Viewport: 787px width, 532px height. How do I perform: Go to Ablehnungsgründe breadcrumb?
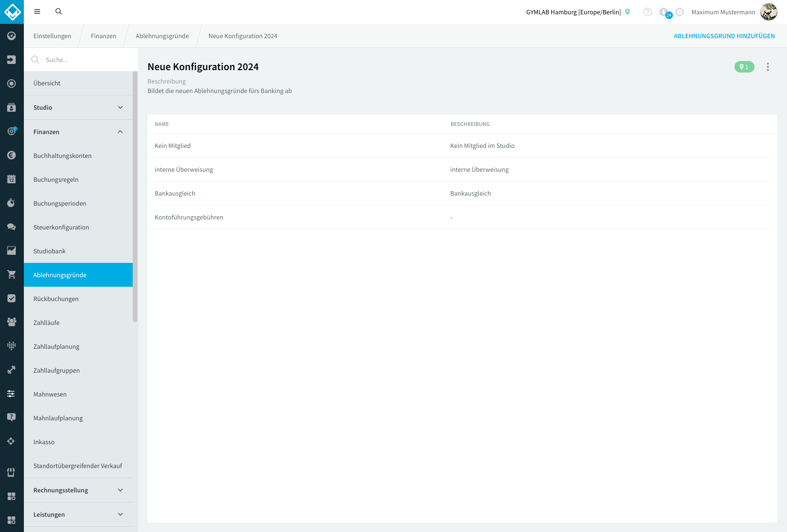pos(162,36)
